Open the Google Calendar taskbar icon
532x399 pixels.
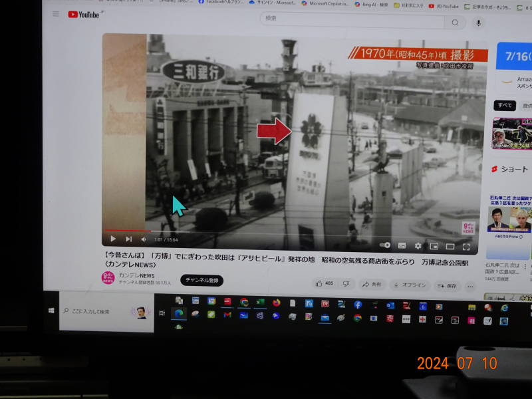coord(211,301)
